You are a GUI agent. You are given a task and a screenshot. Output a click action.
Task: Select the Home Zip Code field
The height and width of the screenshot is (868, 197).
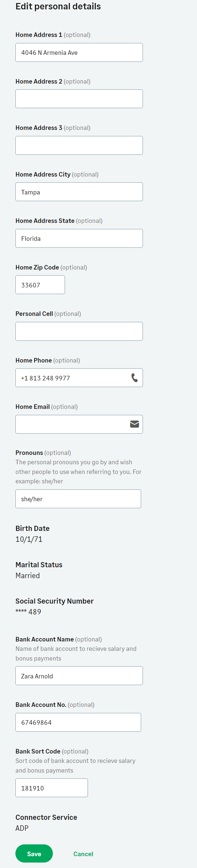pos(40,285)
